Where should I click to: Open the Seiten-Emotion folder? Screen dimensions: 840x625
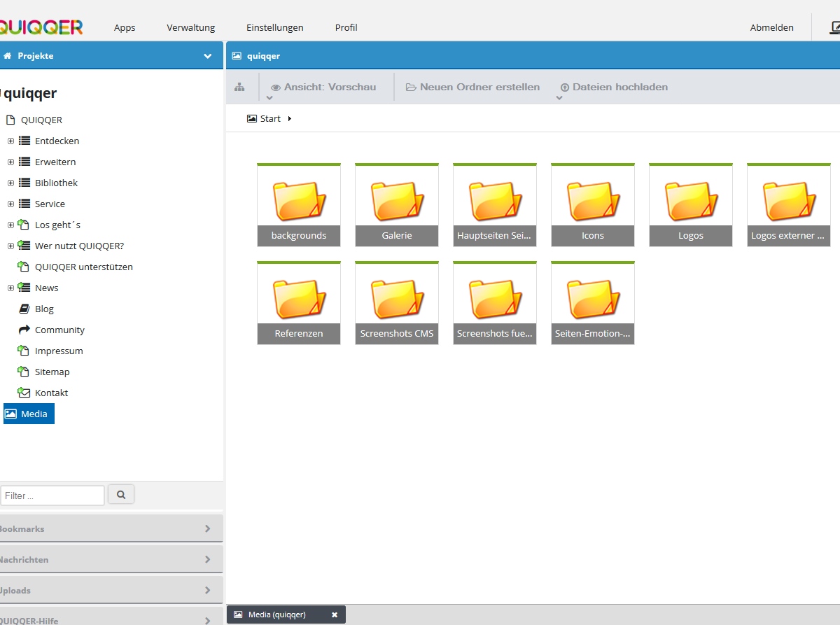tap(593, 303)
